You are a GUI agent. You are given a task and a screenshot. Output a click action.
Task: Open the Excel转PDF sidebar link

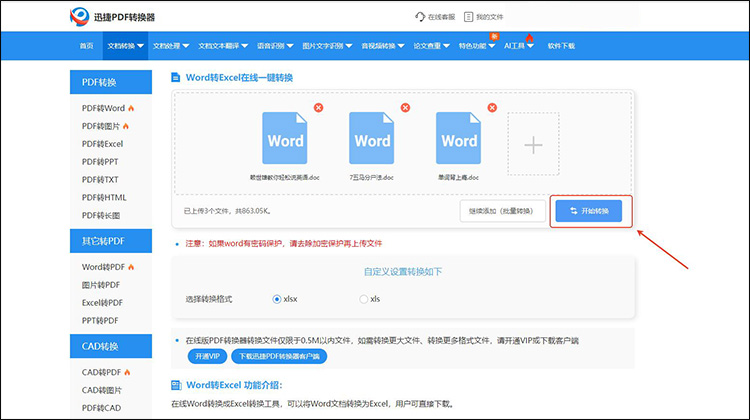(102, 303)
